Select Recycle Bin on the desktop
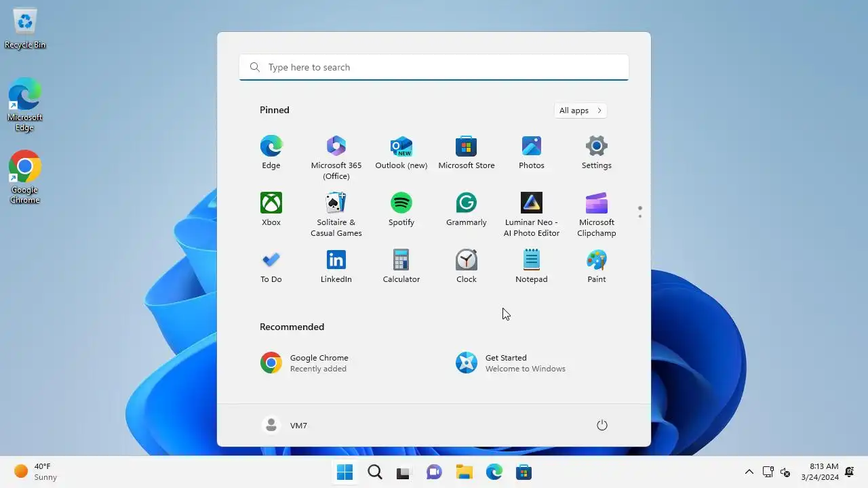The image size is (868, 488). [25, 28]
